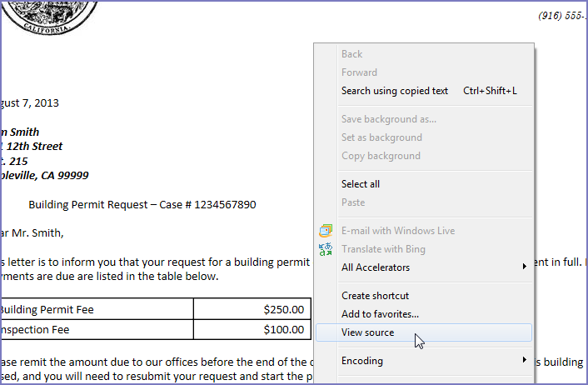The image size is (588, 385).
Task: Click the Forward menu item
Action: click(359, 72)
